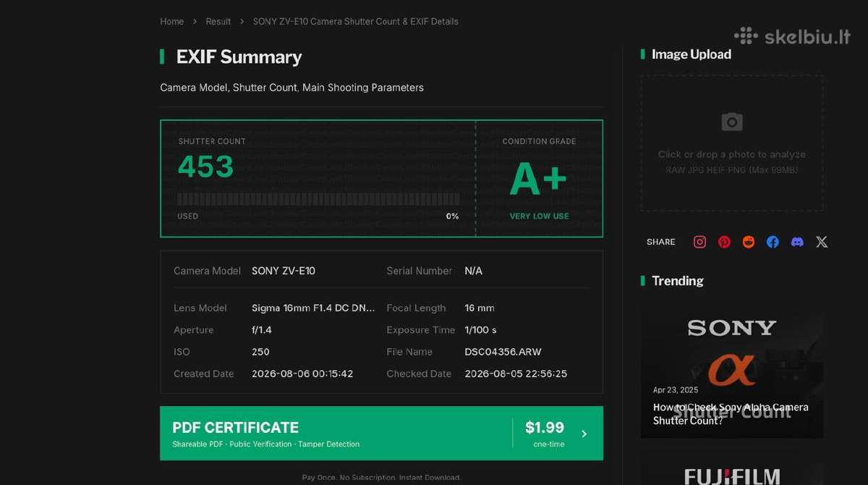Click the EXIF Summary heading

click(239, 57)
